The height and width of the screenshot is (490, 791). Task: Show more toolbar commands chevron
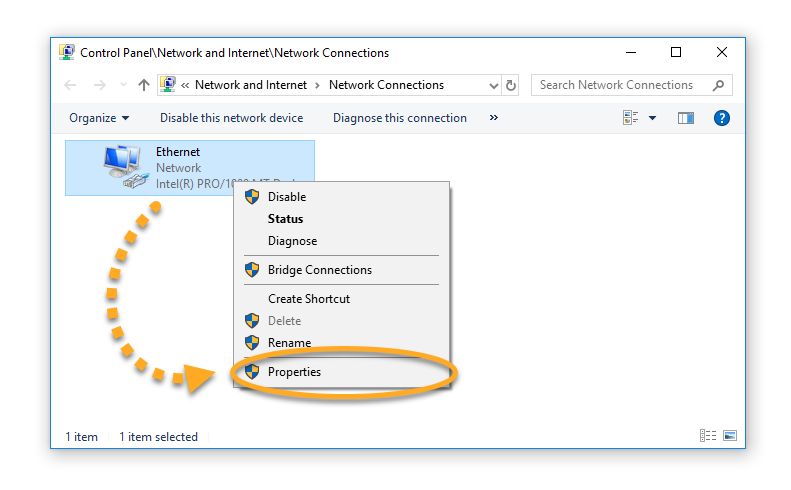(x=493, y=118)
